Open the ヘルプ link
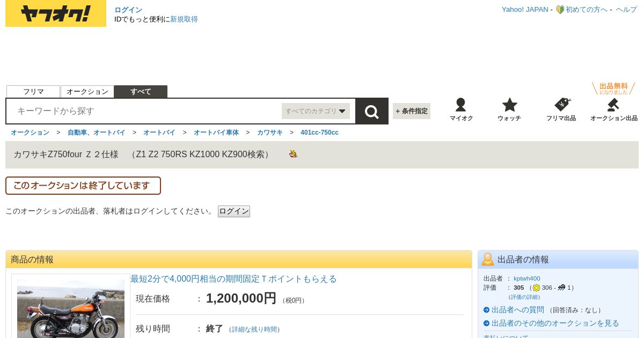644x338 pixels. pyautogui.click(x=626, y=10)
